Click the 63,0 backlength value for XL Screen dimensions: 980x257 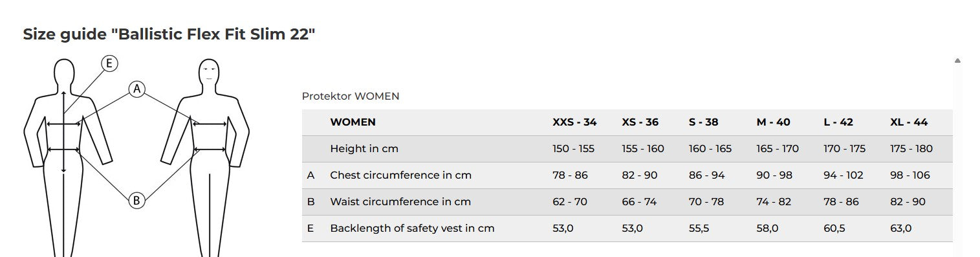[x=900, y=229]
